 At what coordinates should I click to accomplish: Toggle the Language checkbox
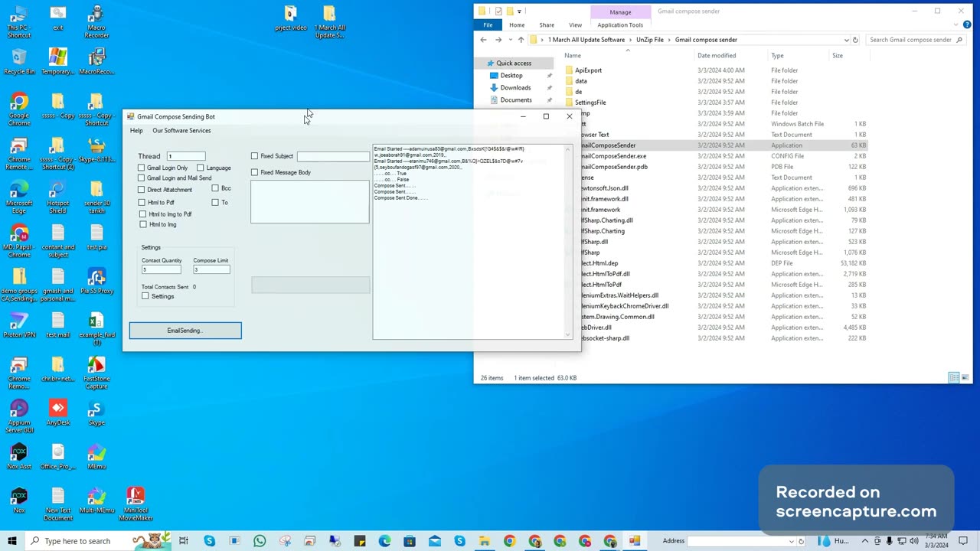[201, 168]
